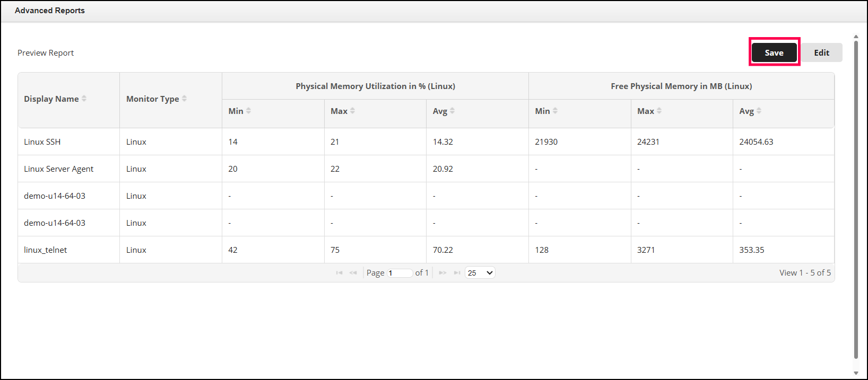Click the 21930 free memory value

point(546,142)
